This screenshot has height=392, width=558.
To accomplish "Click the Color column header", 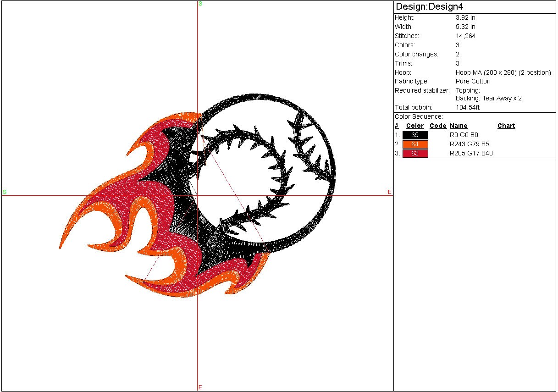I will [x=415, y=126].
